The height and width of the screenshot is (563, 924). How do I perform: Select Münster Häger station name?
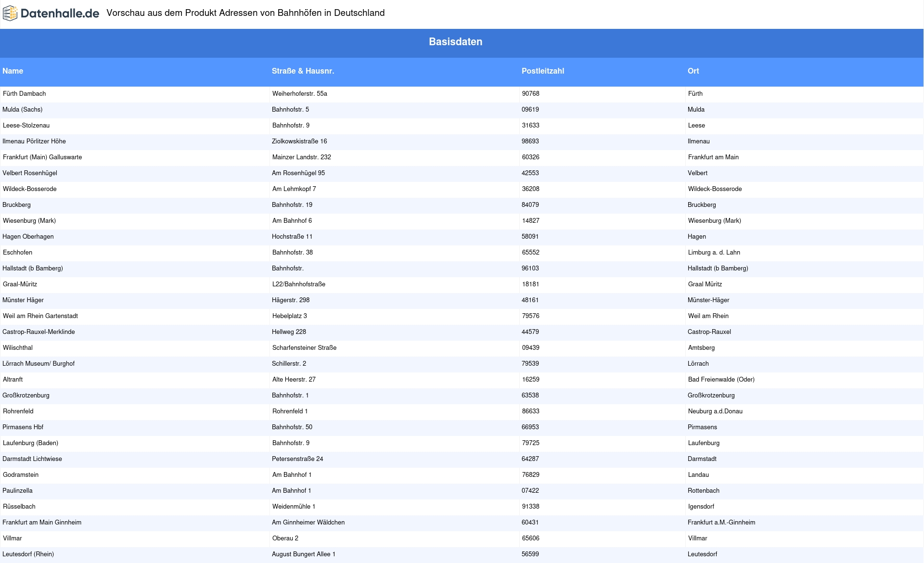tap(23, 300)
